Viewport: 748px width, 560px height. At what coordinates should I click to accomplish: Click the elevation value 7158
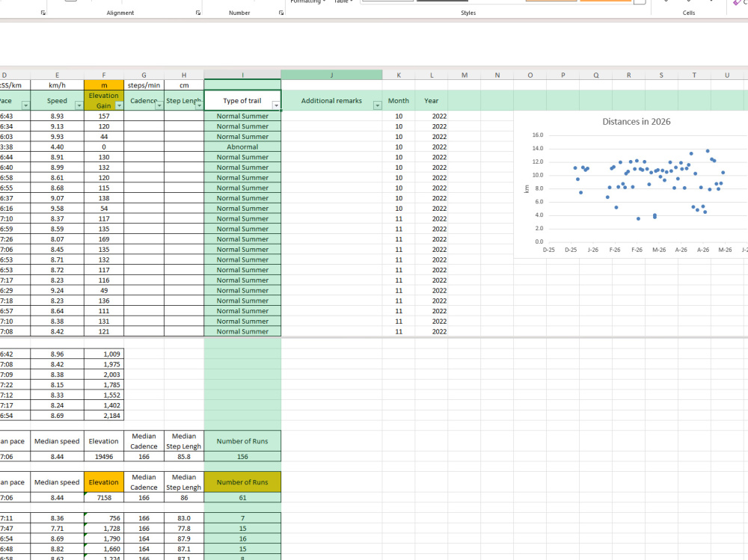point(104,497)
